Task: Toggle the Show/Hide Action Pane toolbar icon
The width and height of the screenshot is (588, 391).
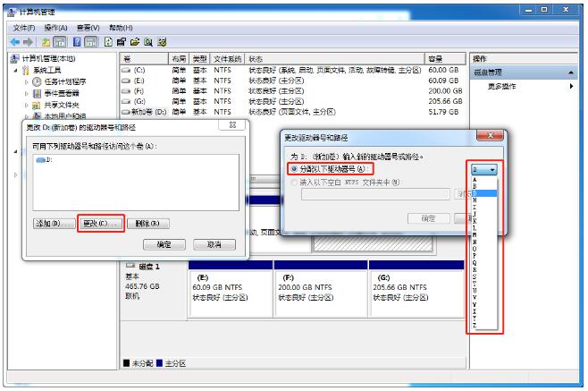Action: (x=91, y=42)
